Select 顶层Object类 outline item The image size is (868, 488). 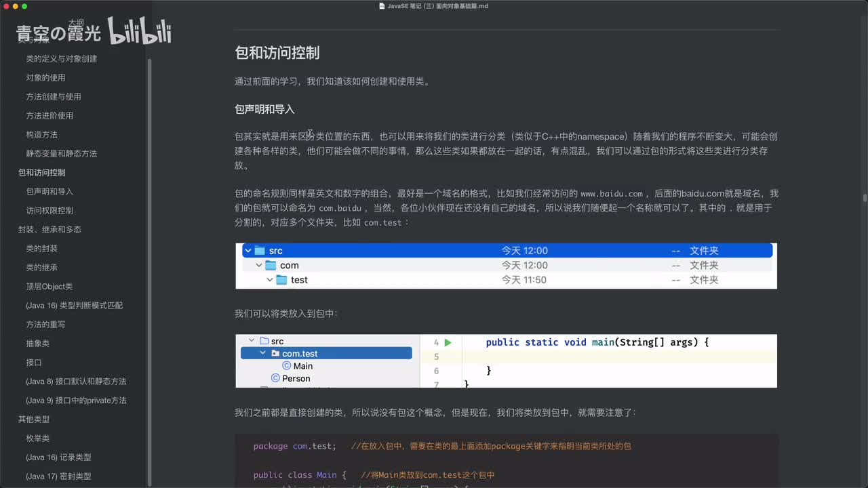49,287
